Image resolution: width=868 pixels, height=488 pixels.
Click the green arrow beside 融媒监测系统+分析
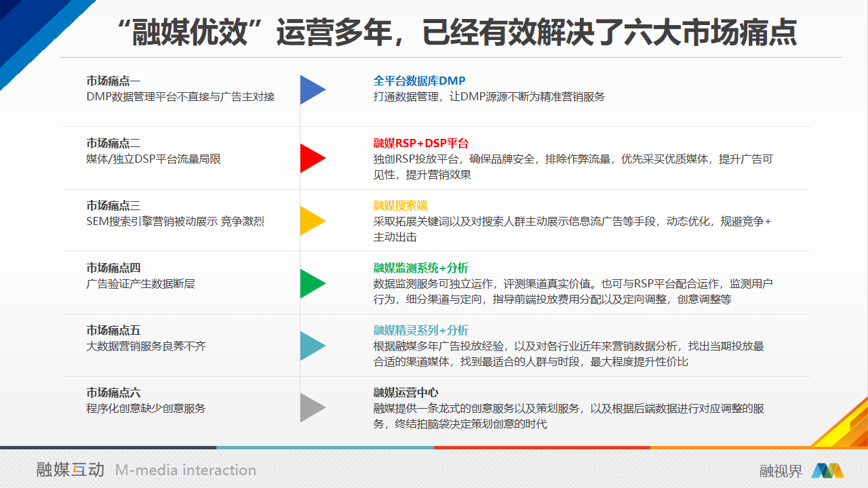[312, 283]
